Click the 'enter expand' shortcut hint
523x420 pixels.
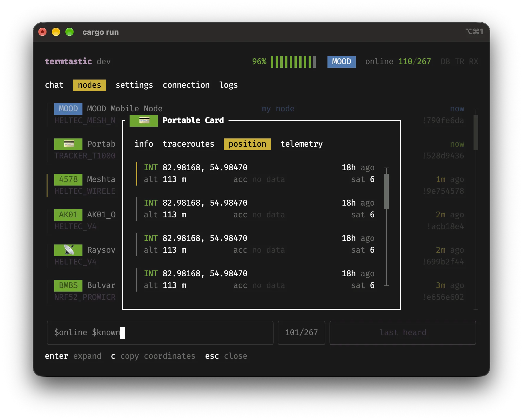tap(73, 356)
